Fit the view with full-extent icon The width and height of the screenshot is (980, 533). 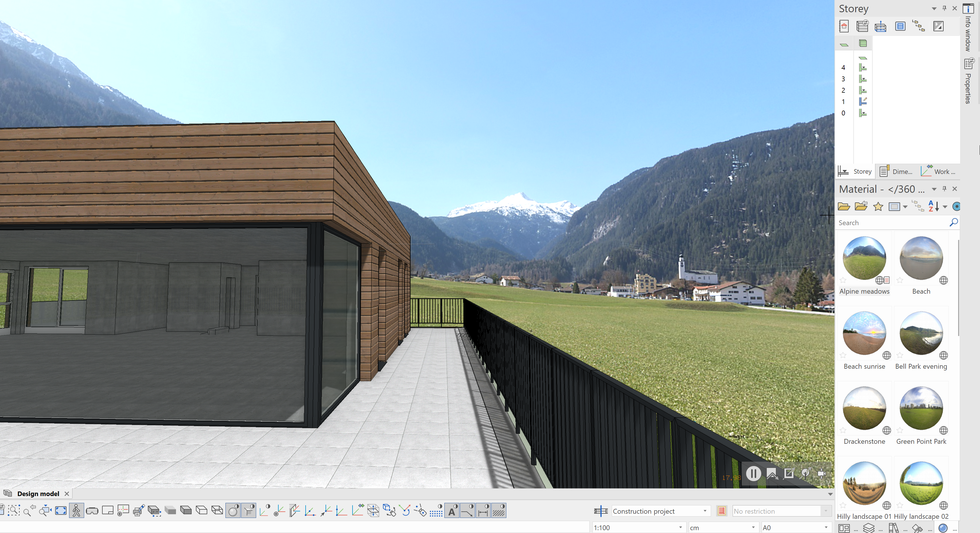point(61,511)
